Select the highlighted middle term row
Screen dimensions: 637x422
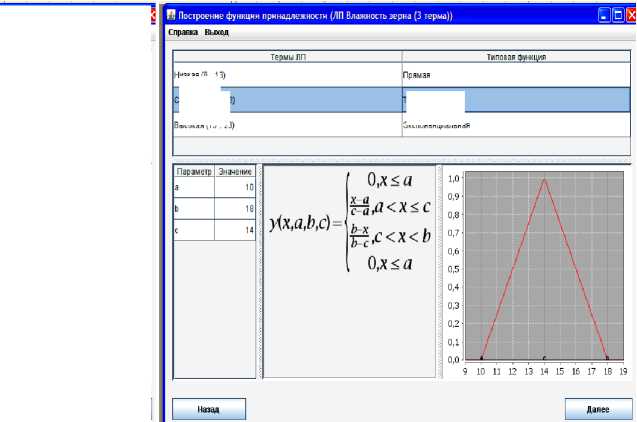point(402,100)
